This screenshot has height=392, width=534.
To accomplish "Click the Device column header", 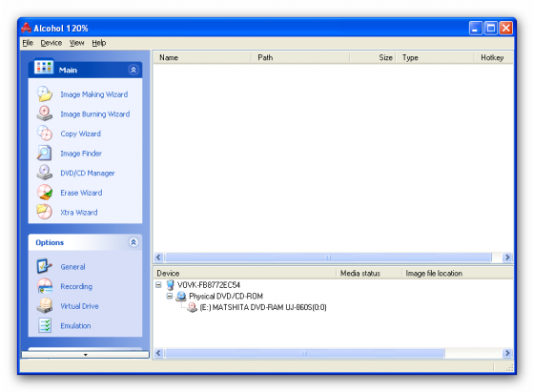I will point(244,273).
